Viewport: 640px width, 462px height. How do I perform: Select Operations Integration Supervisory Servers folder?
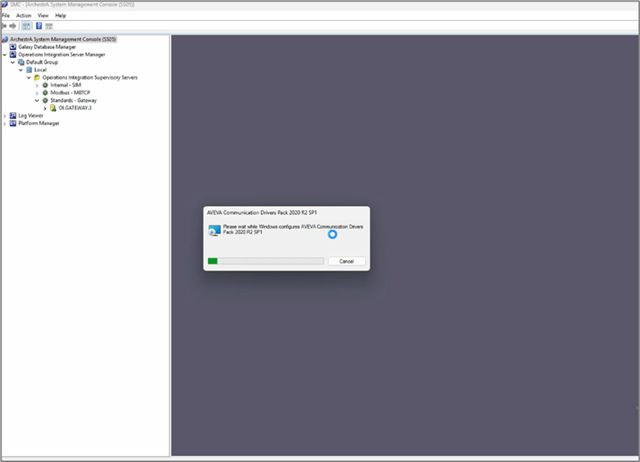tap(89, 77)
